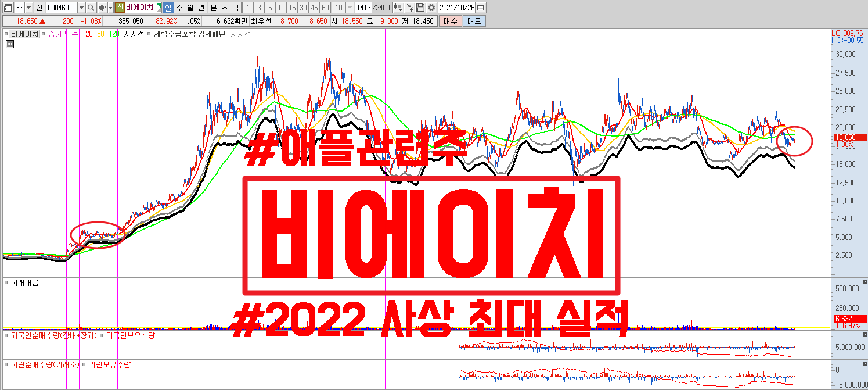Click the green 신 badge icon
Image resolution: width=868 pixels, height=390 pixels.
pyautogui.click(x=120, y=8)
